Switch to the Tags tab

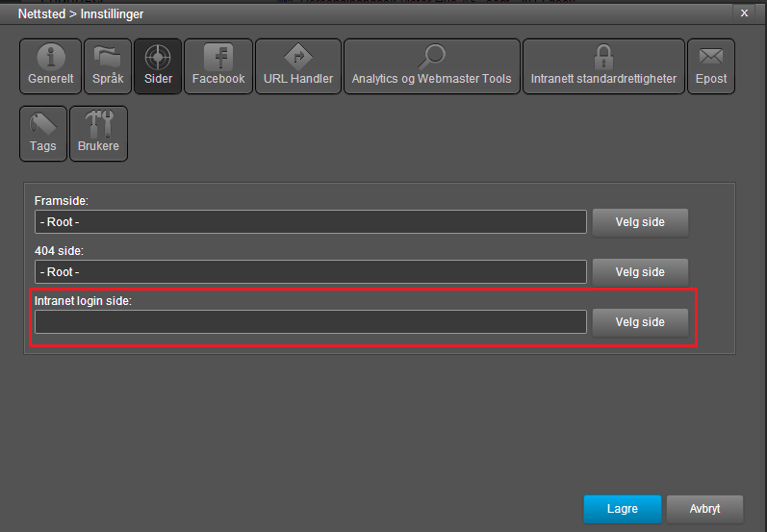point(42,134)
